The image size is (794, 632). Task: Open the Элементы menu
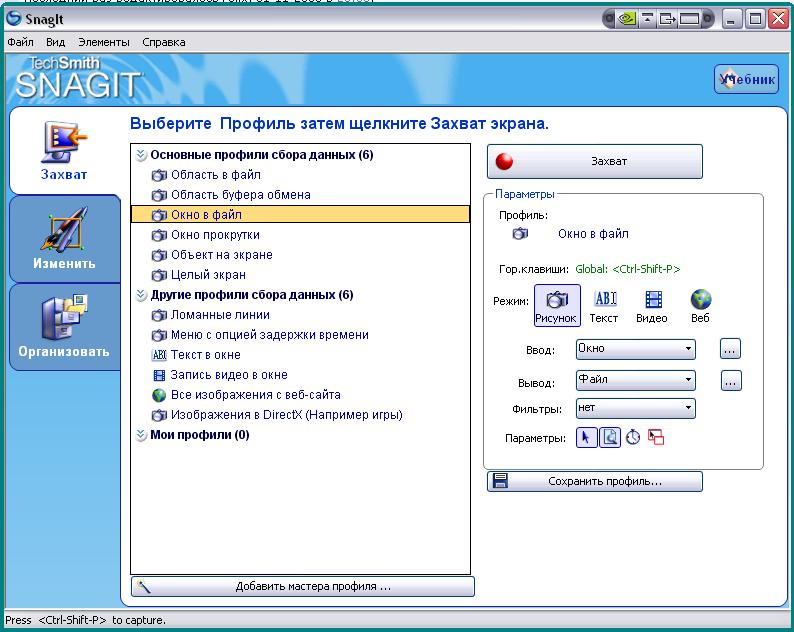103,42
